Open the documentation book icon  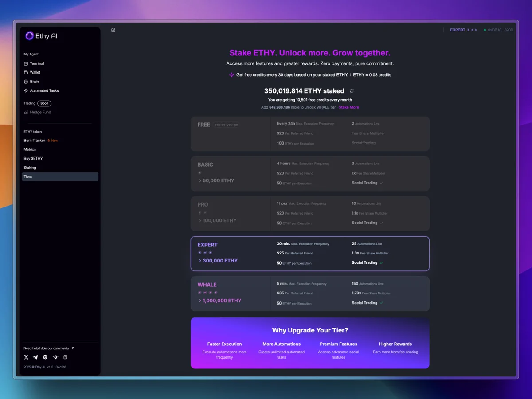pos(65,357)
